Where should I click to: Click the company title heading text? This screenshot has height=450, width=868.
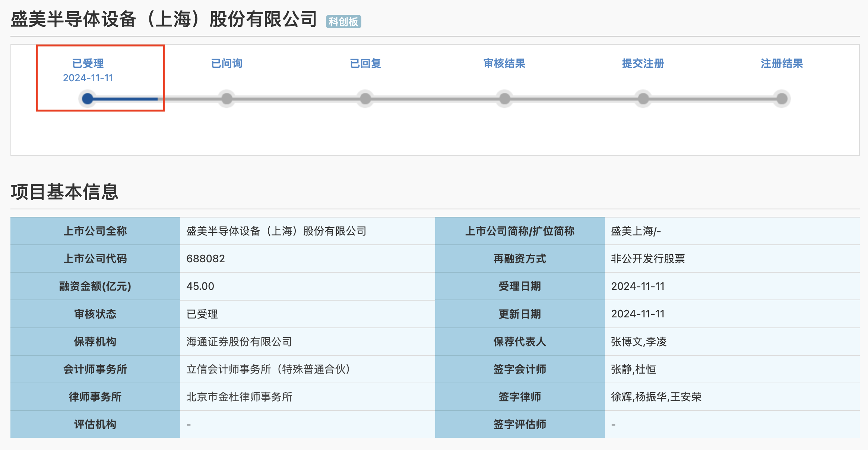(x=164, y=19)
